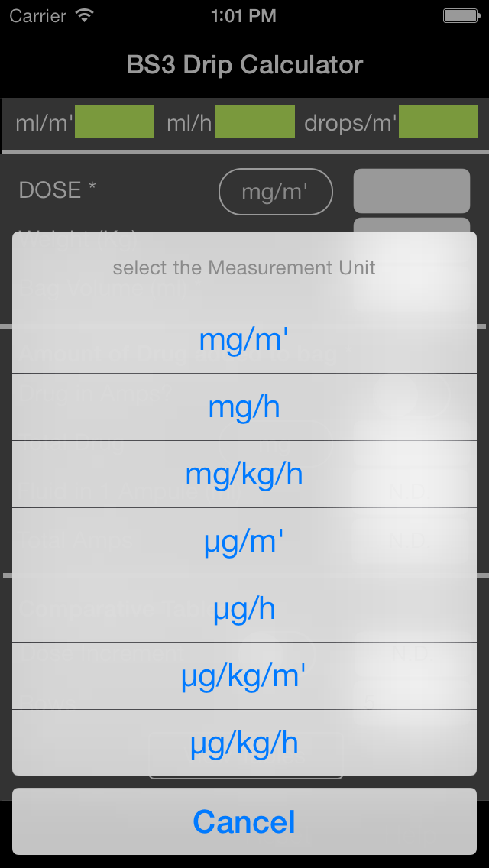Viewport: 489px width, 868px height.
Task: Cancel the measurement unit selection
Action: click(244, 821)
